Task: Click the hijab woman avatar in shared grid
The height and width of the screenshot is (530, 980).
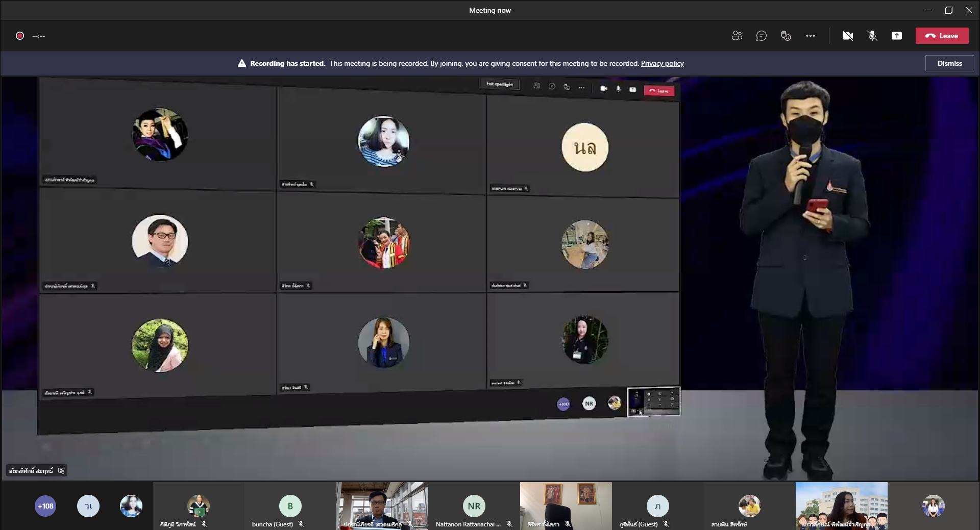Action: pyautogui.click(x=160, y=346)
